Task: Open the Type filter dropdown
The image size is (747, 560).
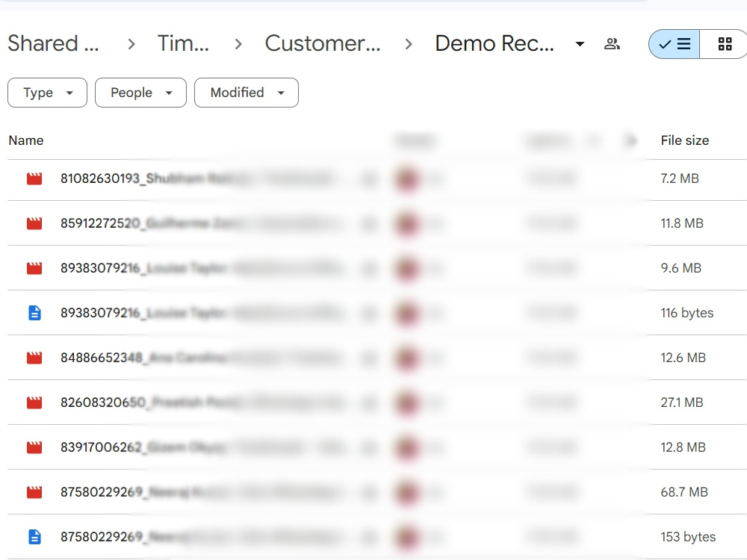Action: pos(47,93)
